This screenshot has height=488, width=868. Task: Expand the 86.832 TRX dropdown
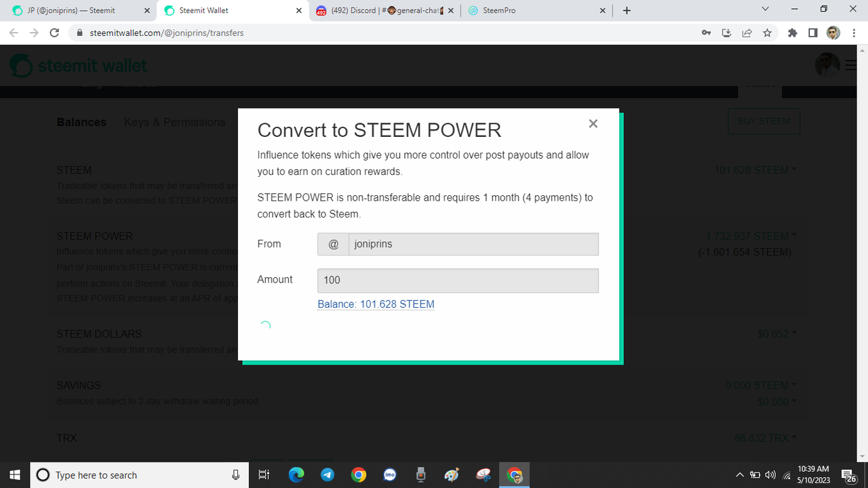tap(766, 439)
